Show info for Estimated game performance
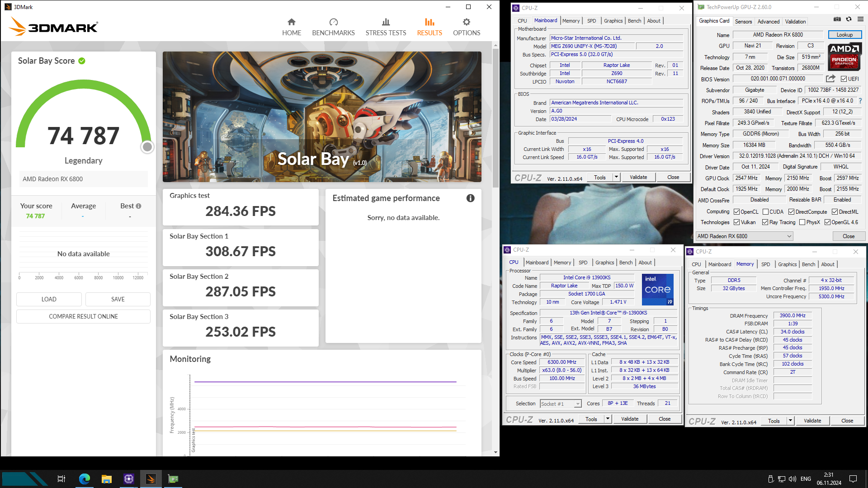868x488 pixels. click(x=471, y=198)
